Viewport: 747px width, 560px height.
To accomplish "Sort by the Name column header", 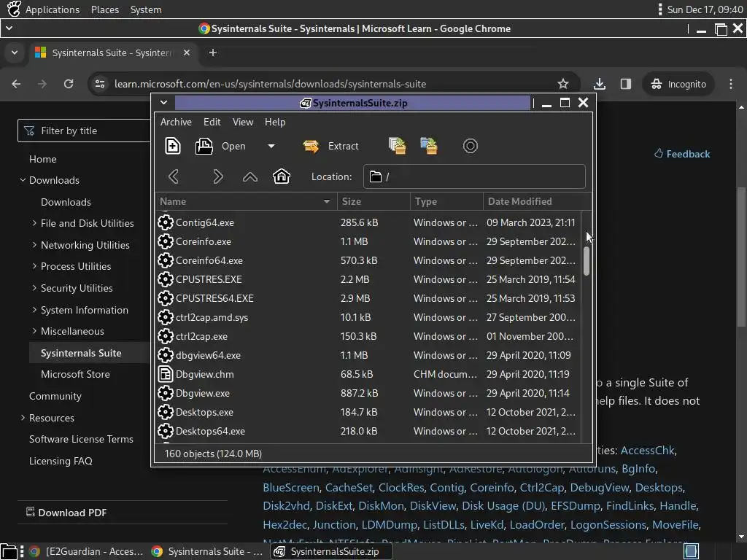I will click(x=246, y=201).
